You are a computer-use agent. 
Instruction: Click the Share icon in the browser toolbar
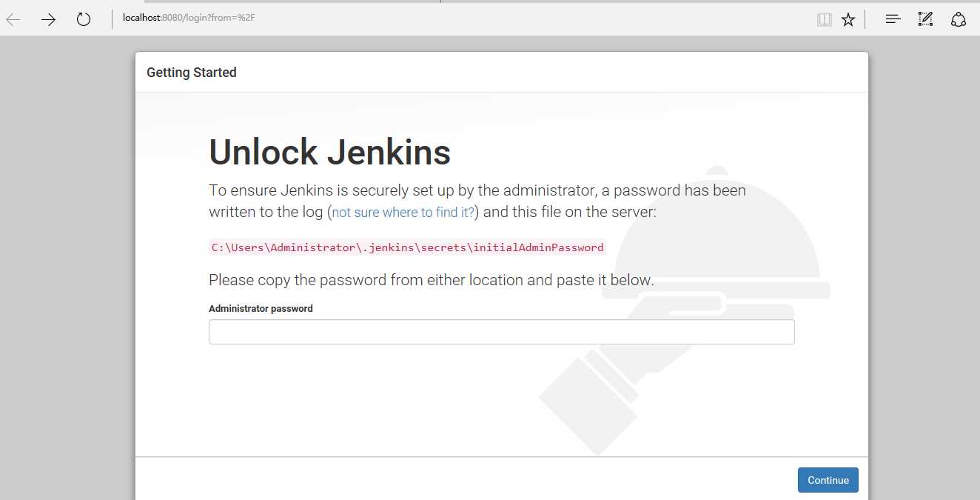959,19
